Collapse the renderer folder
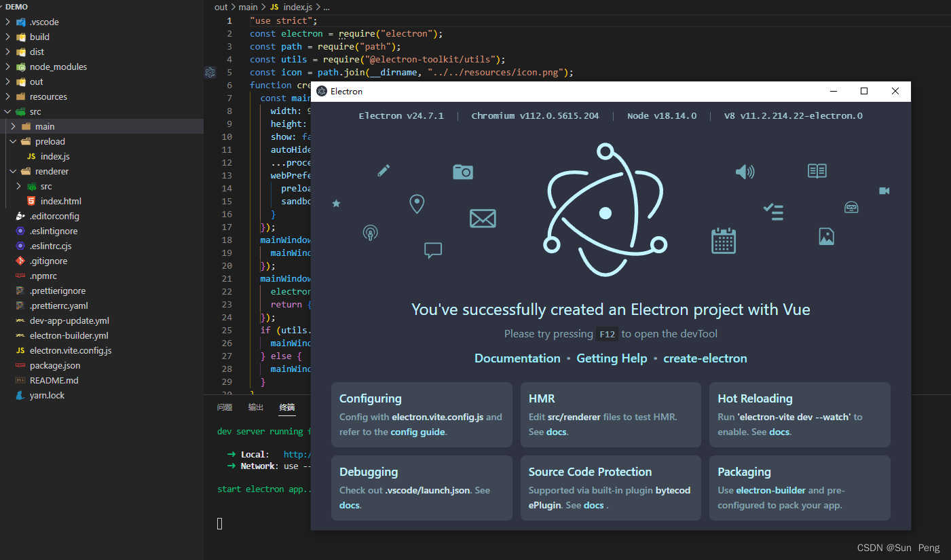 (x=13, y=171)
